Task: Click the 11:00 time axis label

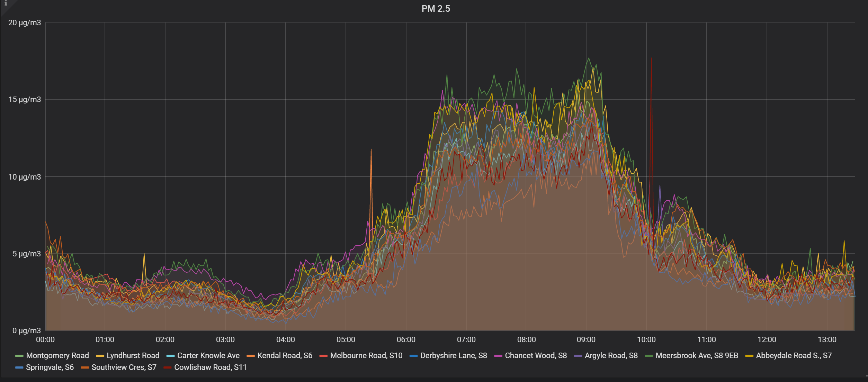Action: click(x=707, y=339)
